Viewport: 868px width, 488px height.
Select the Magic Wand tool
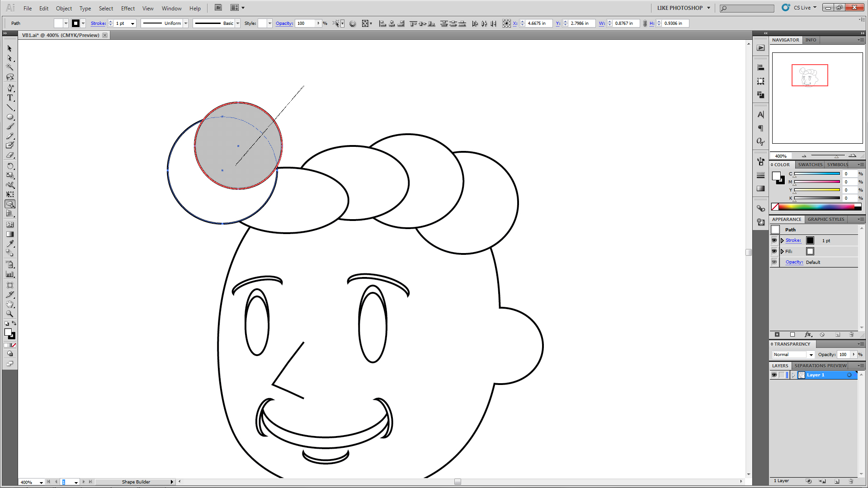[10, 67]
